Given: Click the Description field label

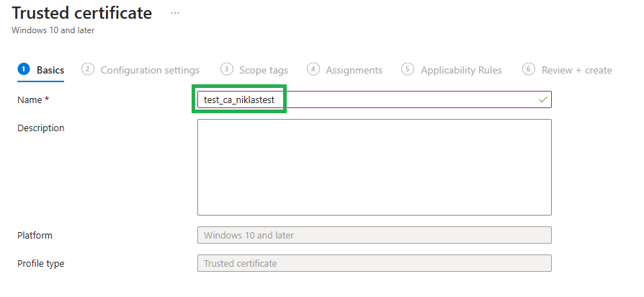Looking at the screenshot, I should [40, 128].
